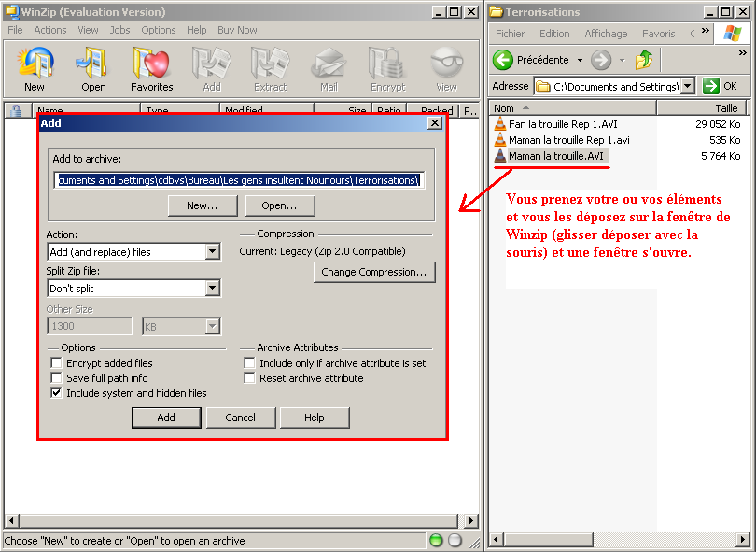Viewport: 756px width, 552px height.
Task: Open the Action dropdown list
Action: pyautogui.click(x=212, y=251)
